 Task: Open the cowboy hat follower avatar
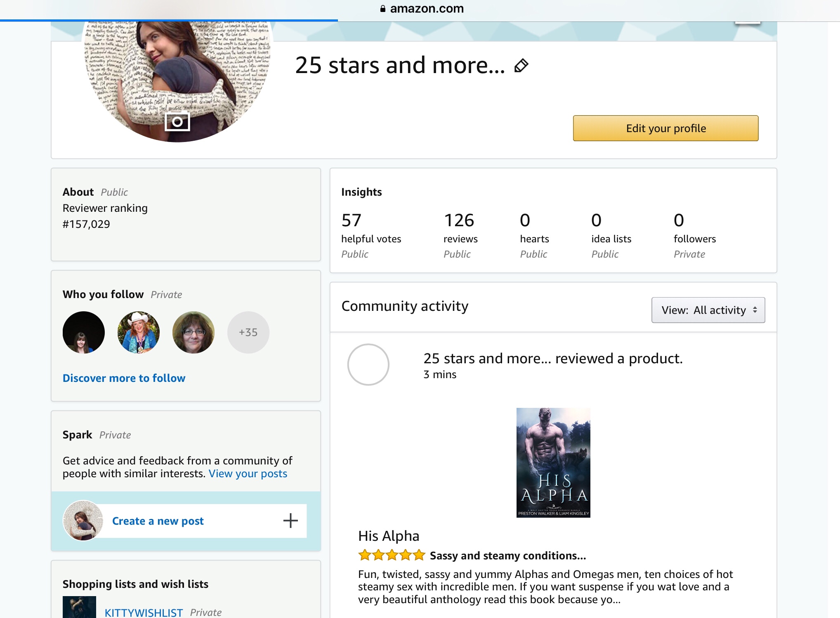[x=139, y=332]
